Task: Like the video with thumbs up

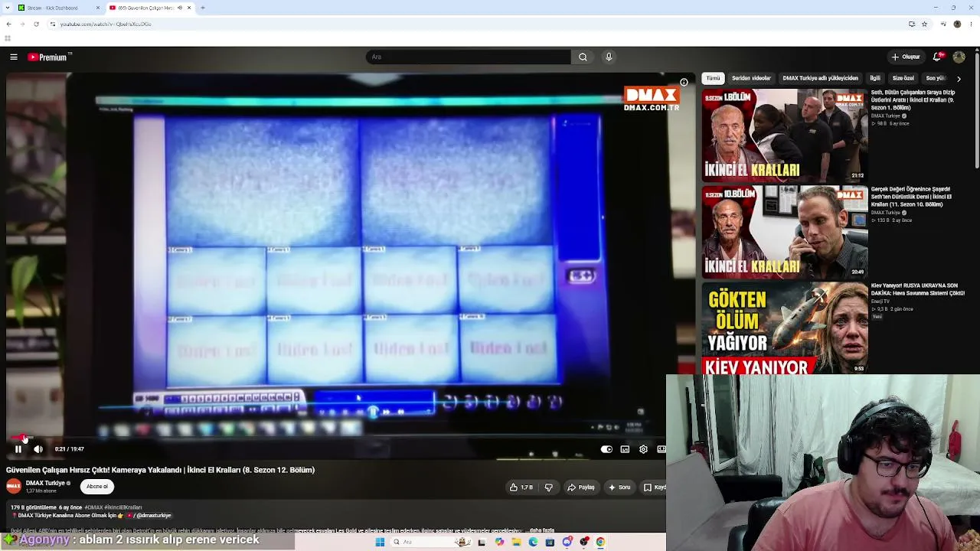Action: [521, 487]
